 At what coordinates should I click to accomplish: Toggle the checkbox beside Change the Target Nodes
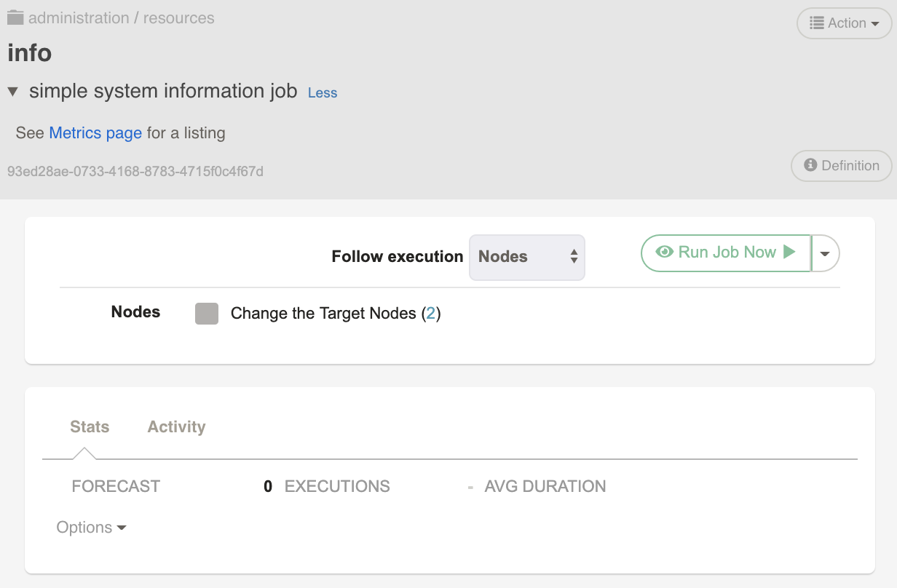click(207, 313)
